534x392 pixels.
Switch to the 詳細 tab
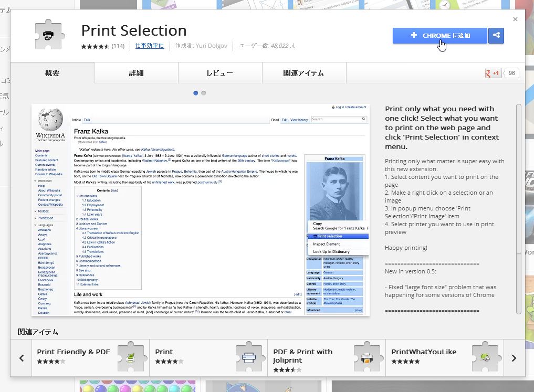(136, 73)
